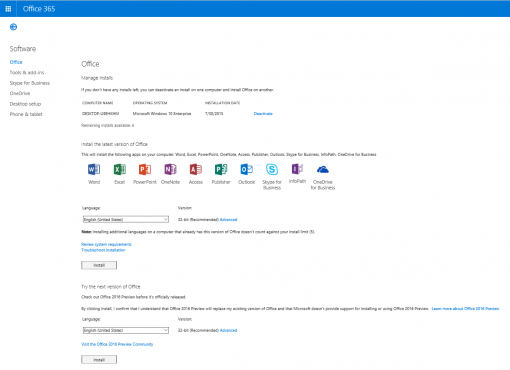
Task: Click the Microsoft Windows 10 Enterprise cell
Action: (x=162, y=114)
